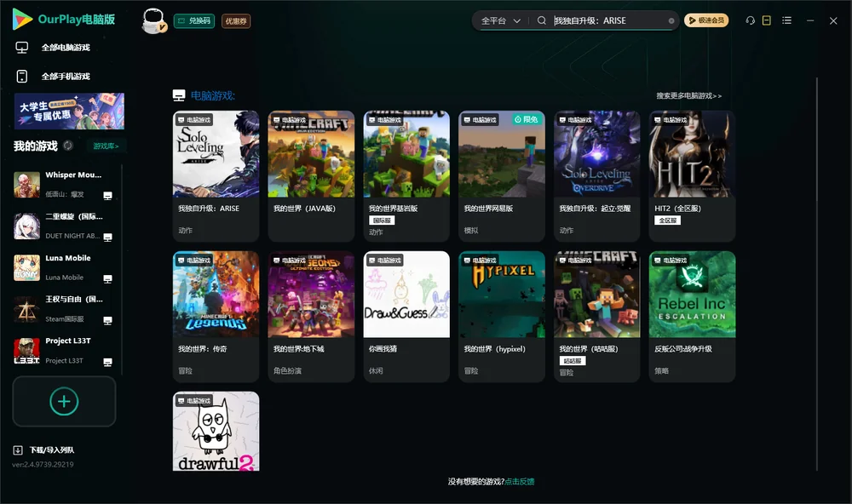Viewport: 852px width, 504px height.
Task: Click the PC icon beside Luna Mobile
Action: [107, 279]
